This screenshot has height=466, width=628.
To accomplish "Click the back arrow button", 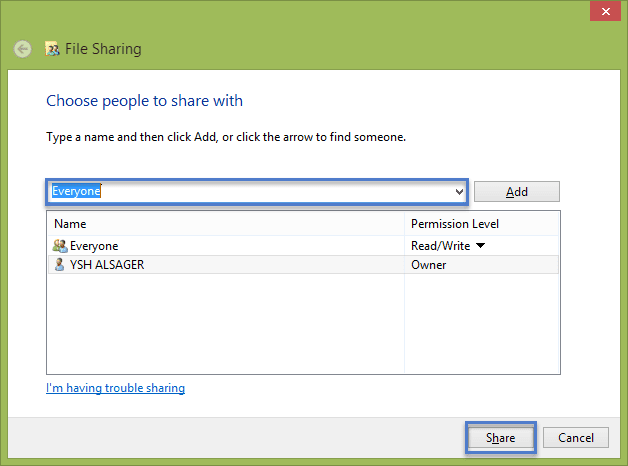I will 22,49.
